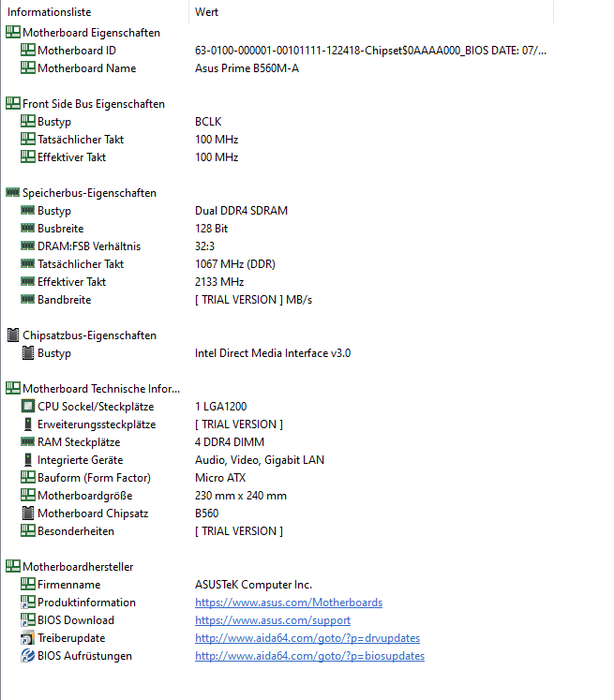This screenshot has height=700, width=614.
Task: Select the 1067 MHz (DDR) value
Action: tap(235, 264)
